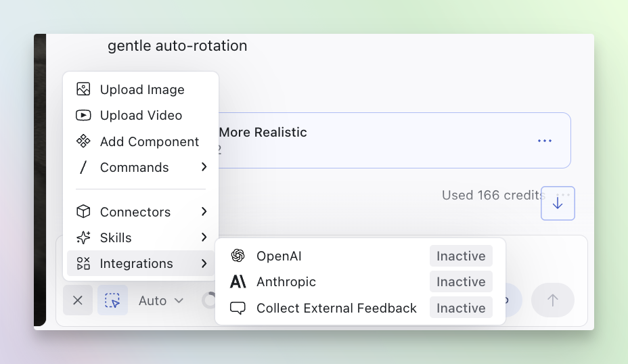
Task: Toggle Collect External Feedback Inactive badge
Action: click(x=461, y=308)
